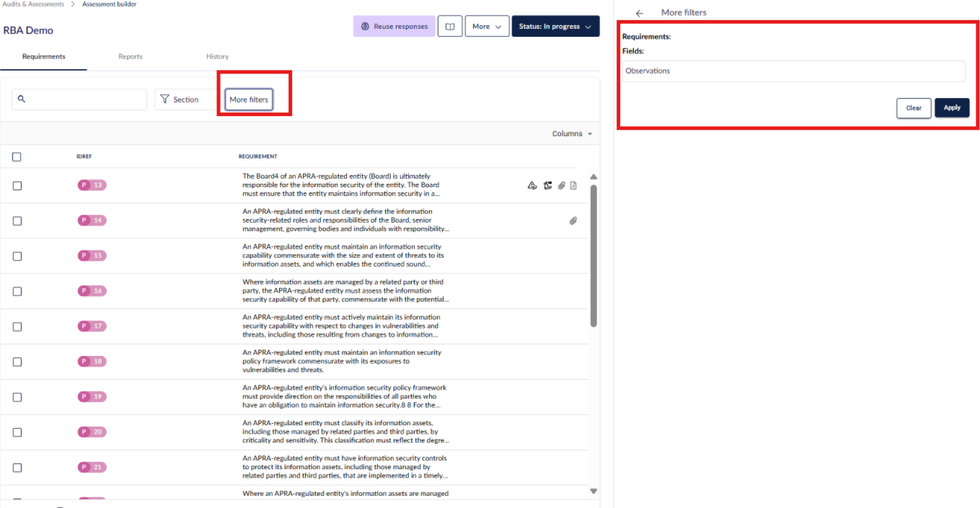Tick the checkbox for requirement 19

17,398
